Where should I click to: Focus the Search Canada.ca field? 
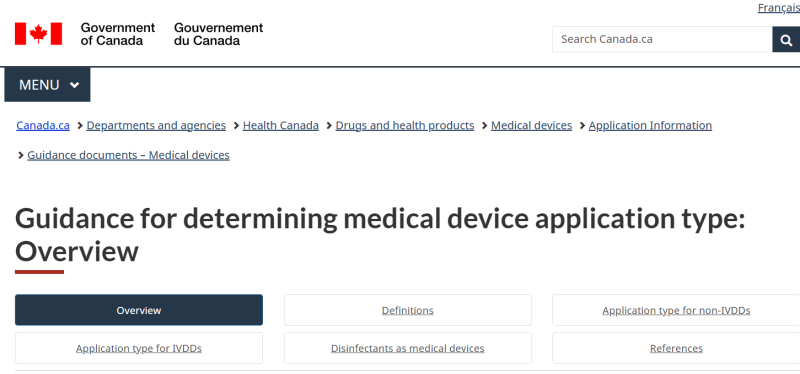pyautogui.click(x=662, y=39)
